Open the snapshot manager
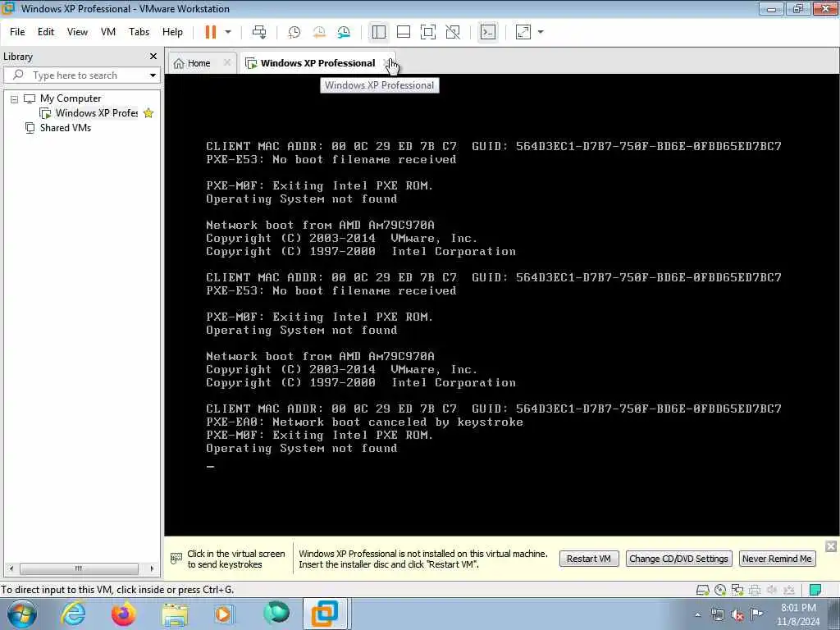The height and width of the screenshot is (630, 840). coord(344,32)
